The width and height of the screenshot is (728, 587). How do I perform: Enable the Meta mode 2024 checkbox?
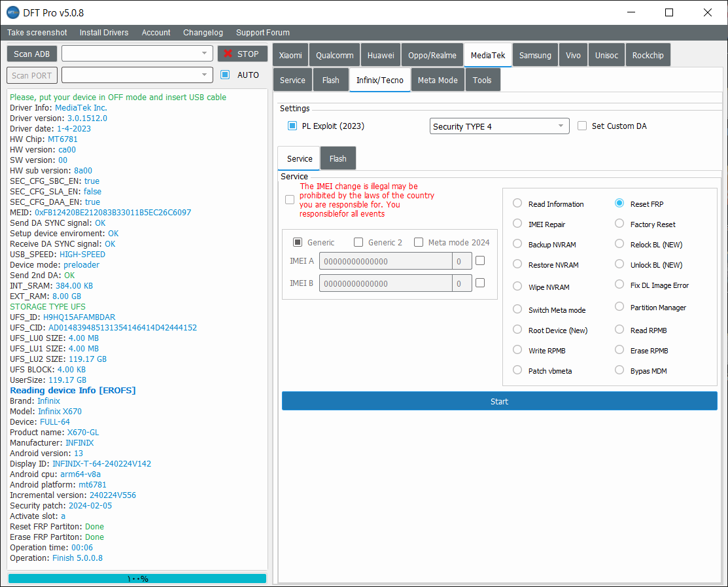pyautogui.click(x=419, y=242)
